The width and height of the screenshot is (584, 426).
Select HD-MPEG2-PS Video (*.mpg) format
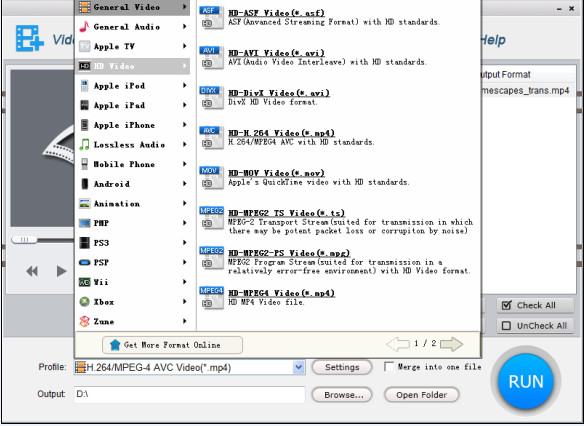289,253
